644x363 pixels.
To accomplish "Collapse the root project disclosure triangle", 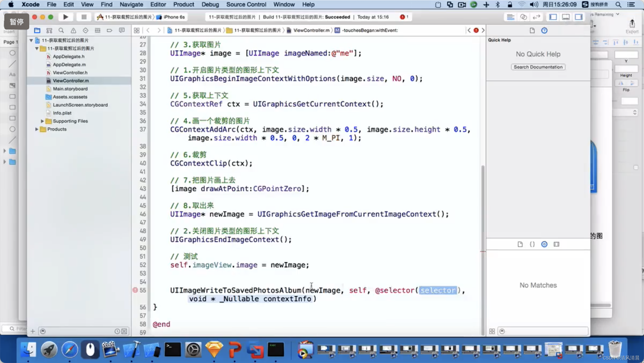I will (31, 40).
